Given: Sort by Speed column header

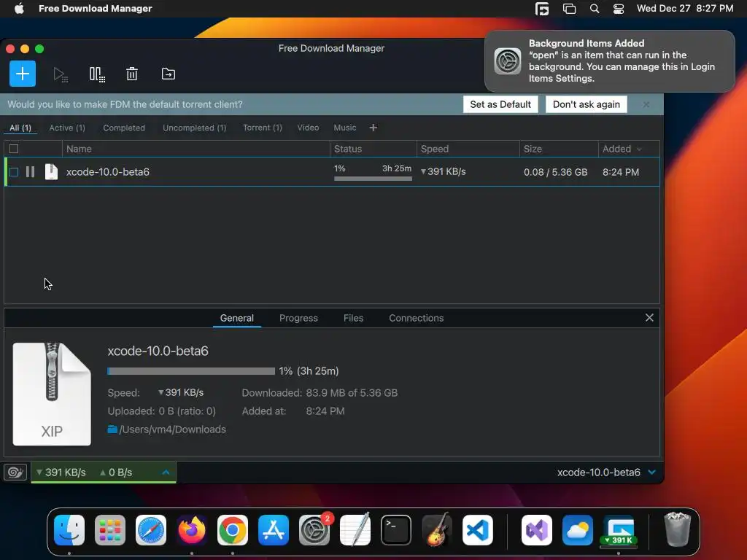Looking at the screenshot, I should tap(468, 149).
